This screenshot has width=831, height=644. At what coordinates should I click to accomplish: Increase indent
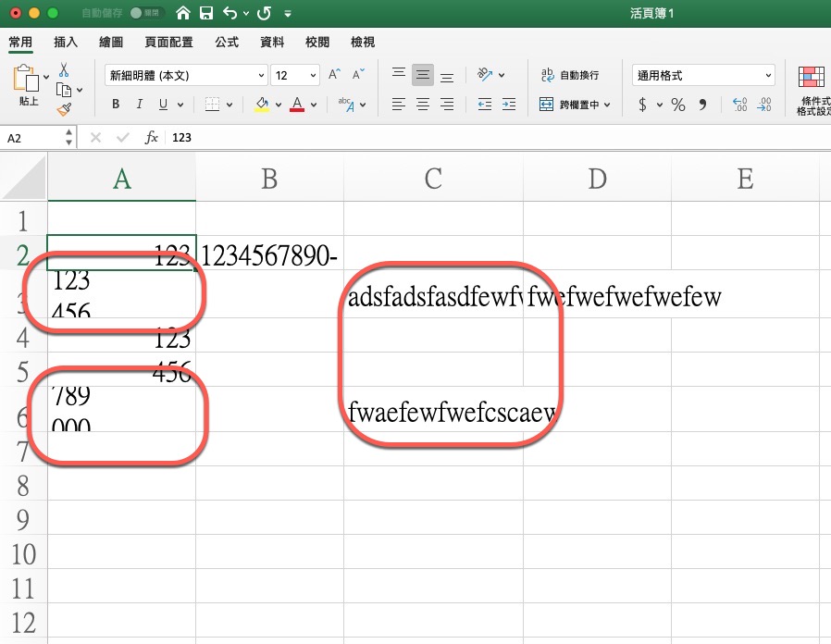(509, 105)
